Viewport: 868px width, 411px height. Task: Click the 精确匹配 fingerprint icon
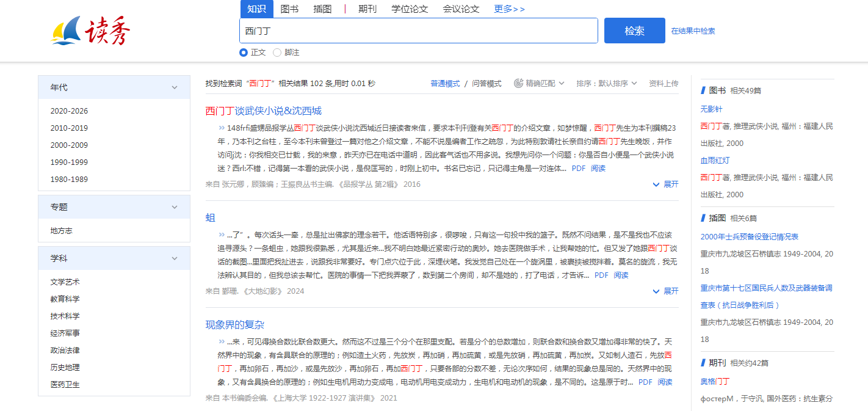tap(518, 83)
